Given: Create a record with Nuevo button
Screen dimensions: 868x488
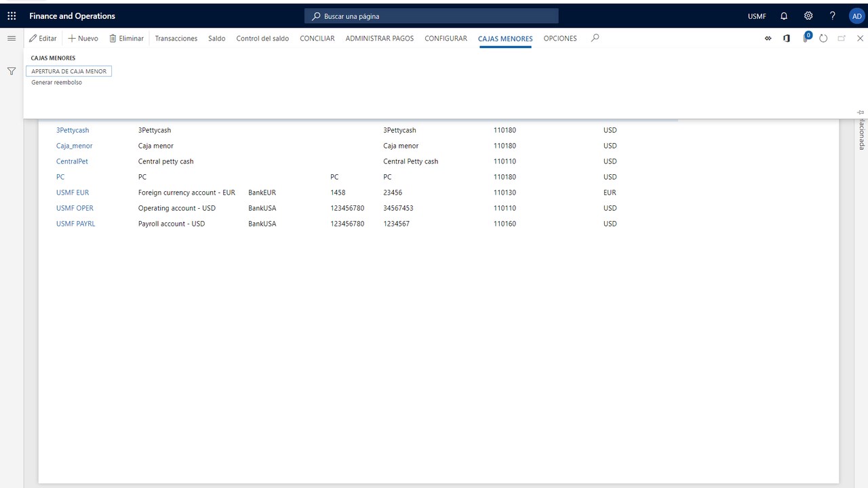Looking at the screenshot, I should 83,39.
